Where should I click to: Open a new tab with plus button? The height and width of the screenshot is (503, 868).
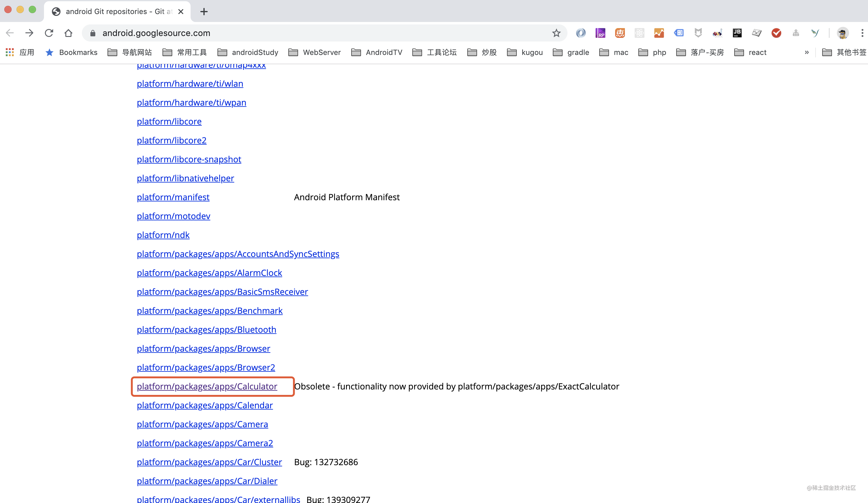pos(204,12)
